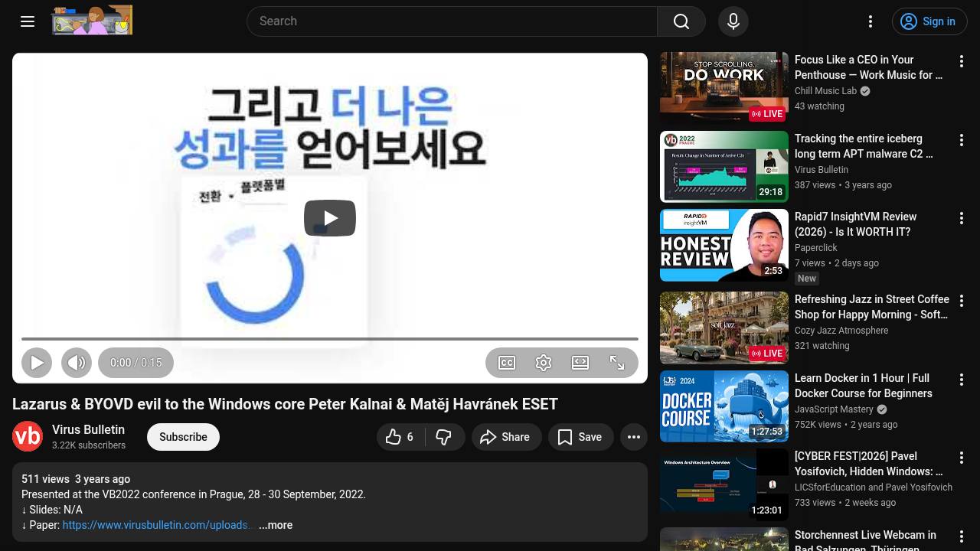Viewport: 980px width, 551px height.
Task: Open the Virus Bulletin channel avatar
Action: coord(28,436)
